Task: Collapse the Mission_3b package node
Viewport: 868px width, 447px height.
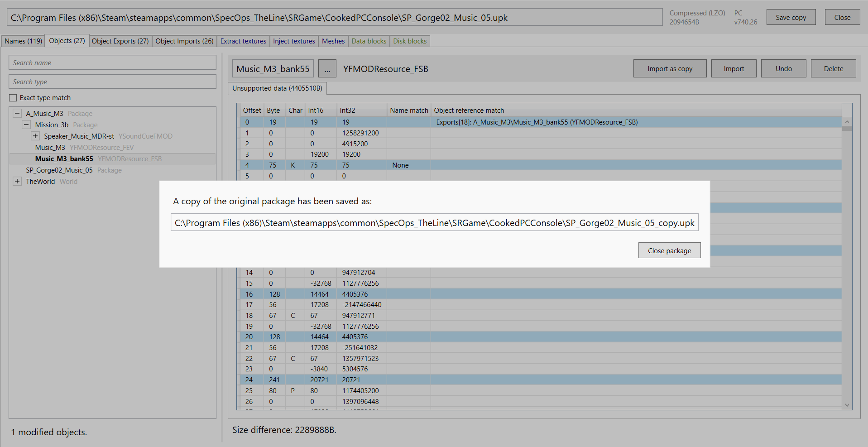Action: [26, 125]
